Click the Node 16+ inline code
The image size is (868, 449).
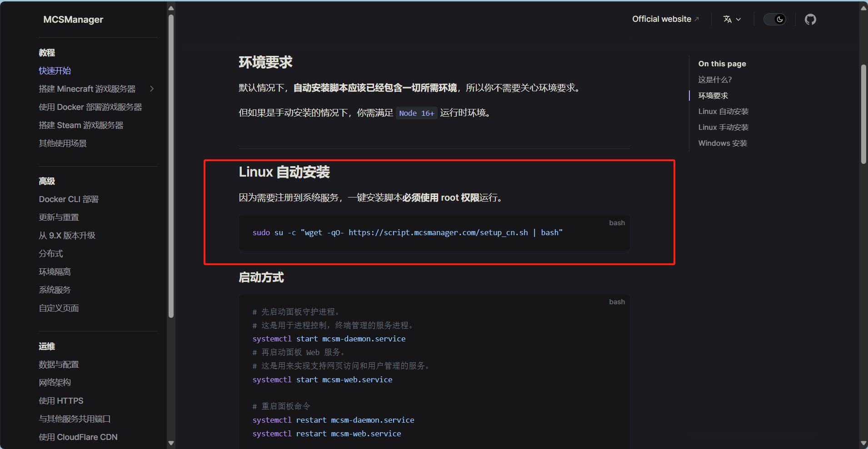pyautogui.click(x=417, y=113)
